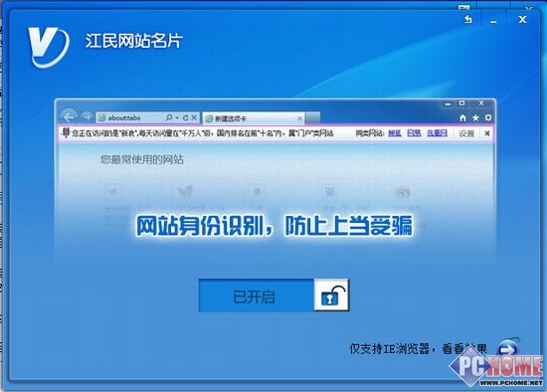Screen dimensions: 547x392
Task: Close the Jiangmin website card window
Action: (x=522, y=19)
